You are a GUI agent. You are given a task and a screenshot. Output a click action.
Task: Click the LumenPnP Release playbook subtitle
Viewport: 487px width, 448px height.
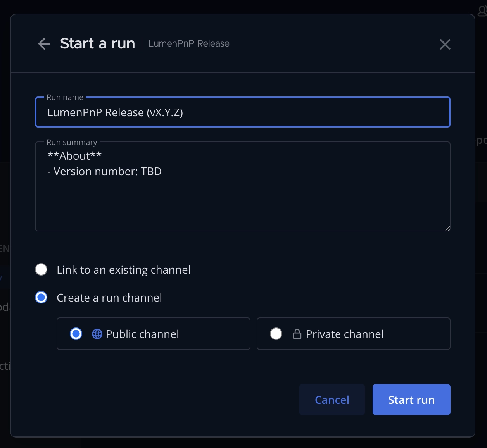coord(189,43)
